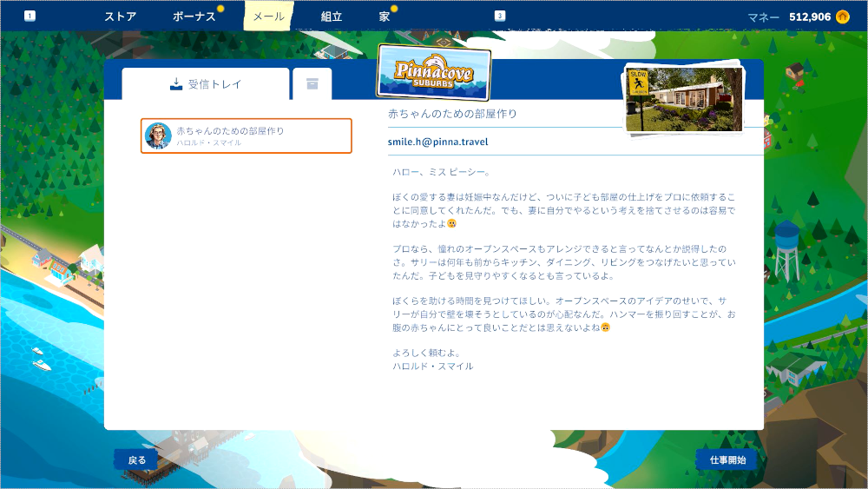Click the smile.h@pinna.travel sender address
The height and width of the screenshot is (489, 868).
(x=437, y=142)
